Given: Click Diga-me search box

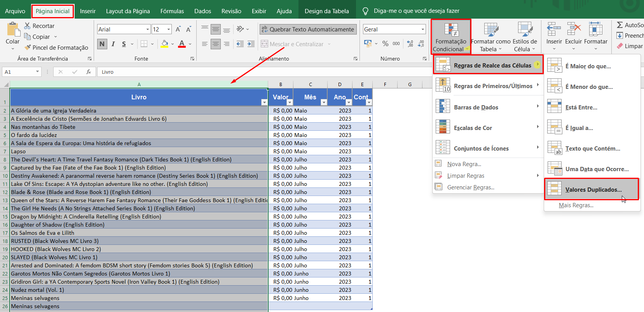Looking at the screenshot, I should click(x=416, y=11).
